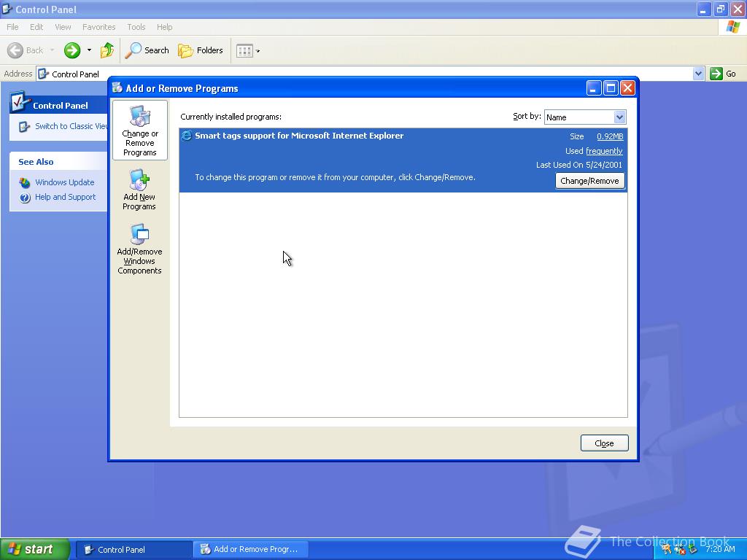Open the Tools menu
Screen dimensions: 747x560
click(x=136, y=27)
